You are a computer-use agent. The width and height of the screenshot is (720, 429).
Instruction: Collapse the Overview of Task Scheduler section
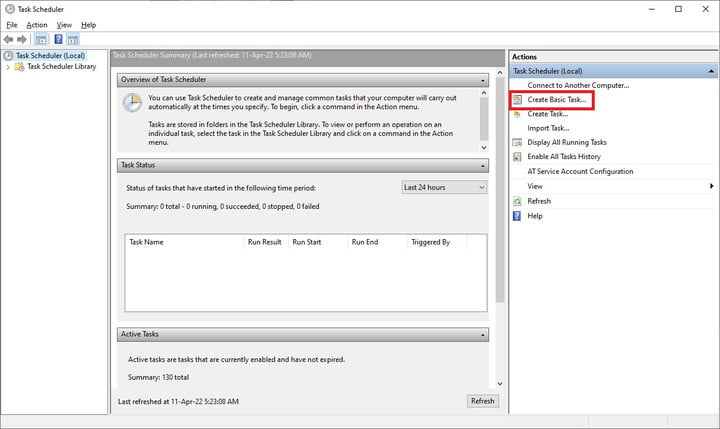(x=483, y=80)
